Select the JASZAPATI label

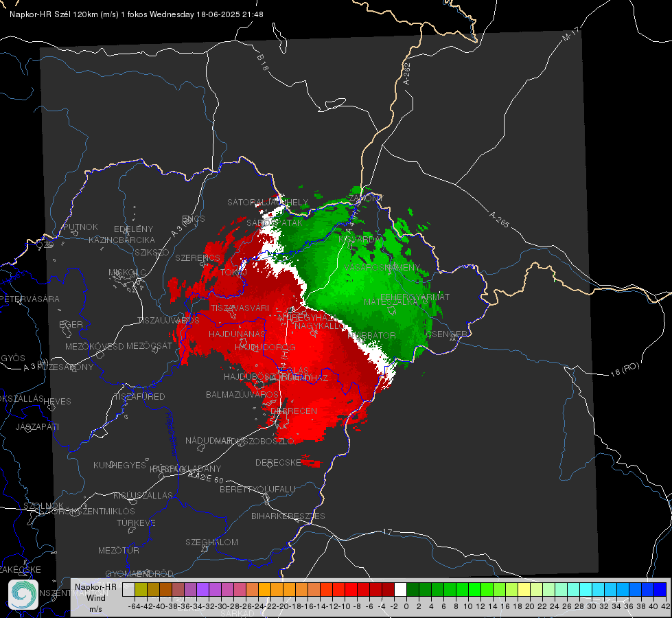[37, 426]
